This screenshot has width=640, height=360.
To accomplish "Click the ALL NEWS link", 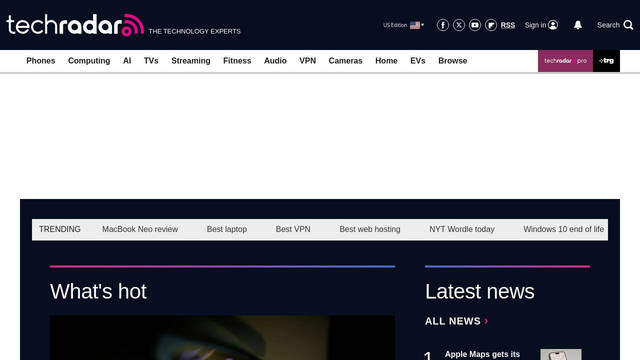I will 456,321.
